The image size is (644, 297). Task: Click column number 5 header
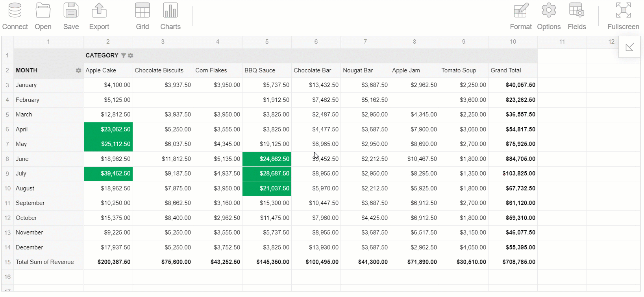coord(267,42)
